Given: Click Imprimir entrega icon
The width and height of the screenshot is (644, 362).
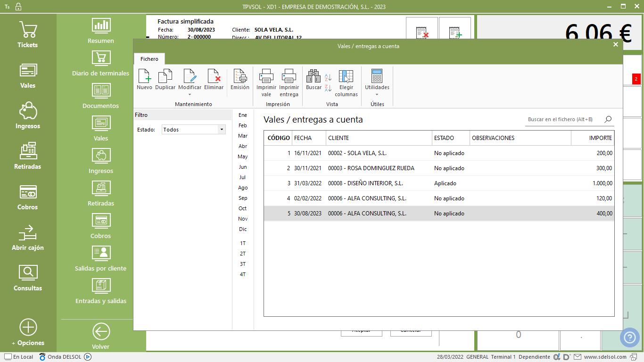Looking at the screenshot, I should coord(289,76).
